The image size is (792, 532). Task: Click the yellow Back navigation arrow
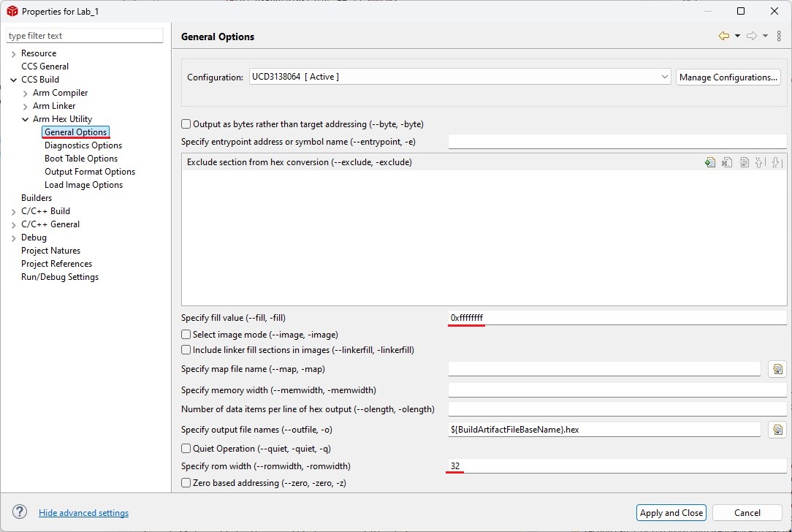click(x=723, y=36)
